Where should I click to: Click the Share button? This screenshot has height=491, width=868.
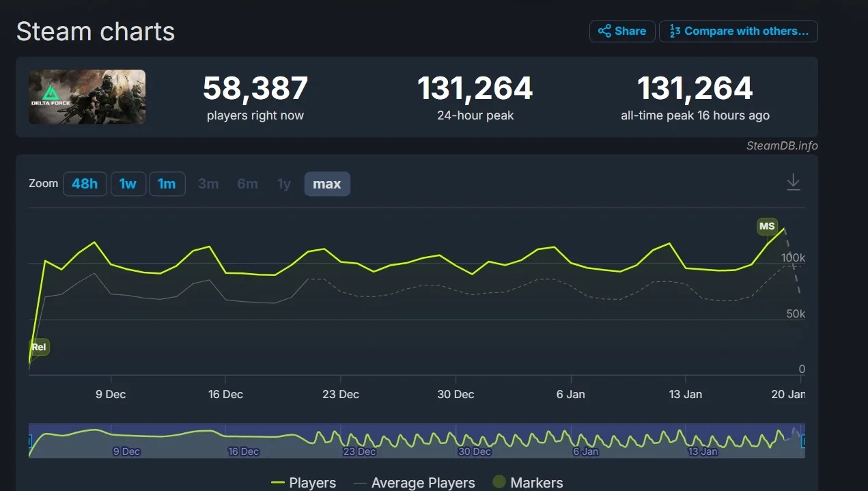(621, 31)
